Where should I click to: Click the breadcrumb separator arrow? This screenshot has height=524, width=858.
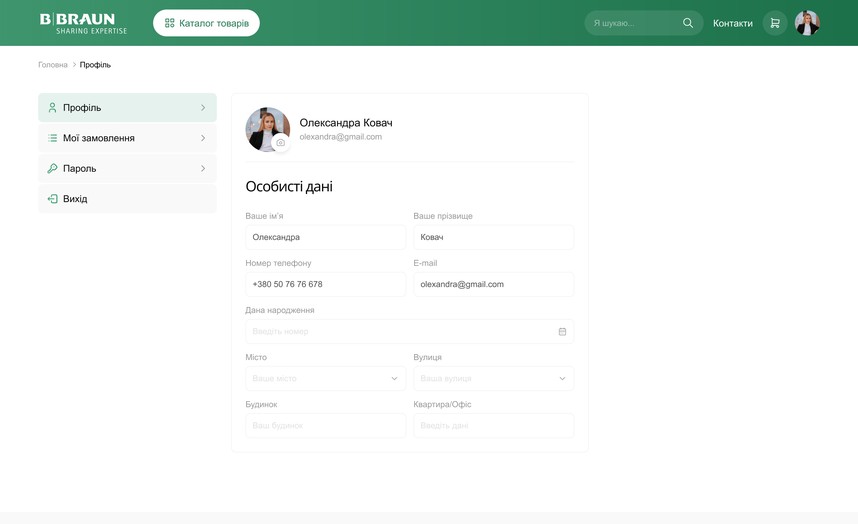[74, 65]
